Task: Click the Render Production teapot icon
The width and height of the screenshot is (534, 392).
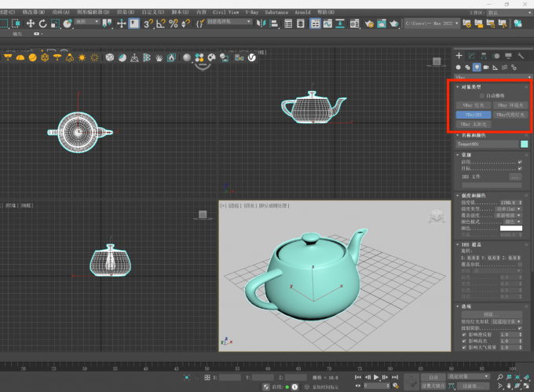Action: [394, 24]
